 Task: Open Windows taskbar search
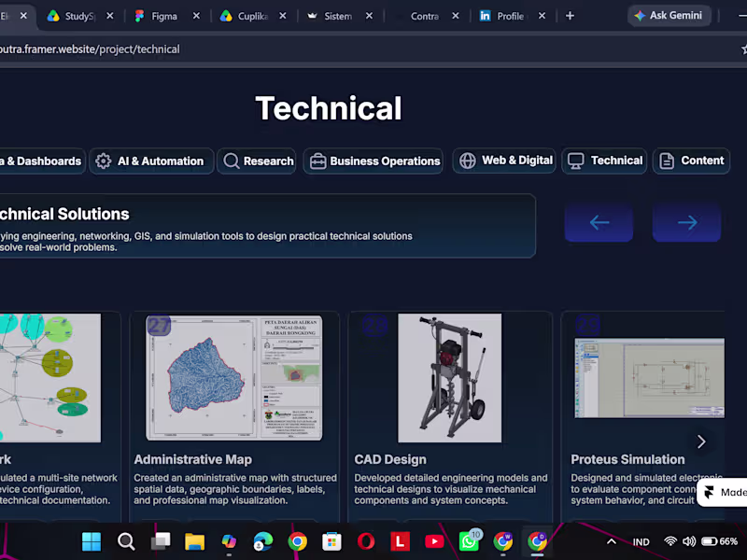pos(126,541)
